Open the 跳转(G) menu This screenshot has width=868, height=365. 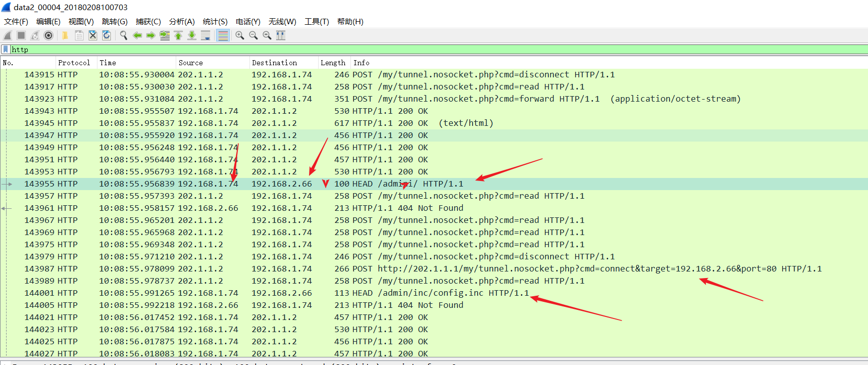[115, 21]
